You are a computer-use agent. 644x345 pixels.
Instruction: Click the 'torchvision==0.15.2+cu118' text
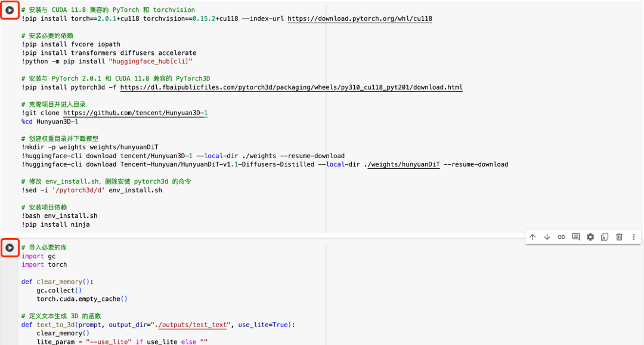click(191, 19)
